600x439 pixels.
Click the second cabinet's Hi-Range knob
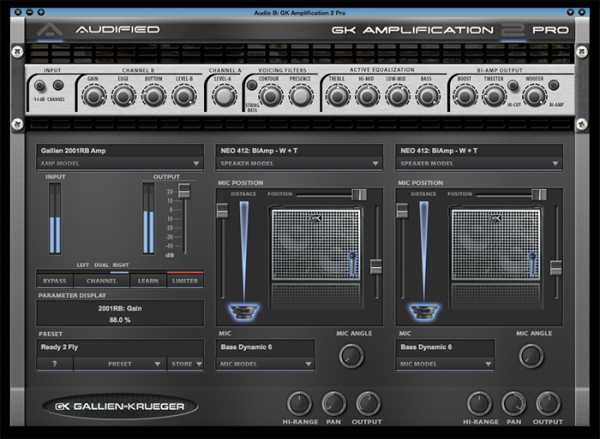click(479, 403)
